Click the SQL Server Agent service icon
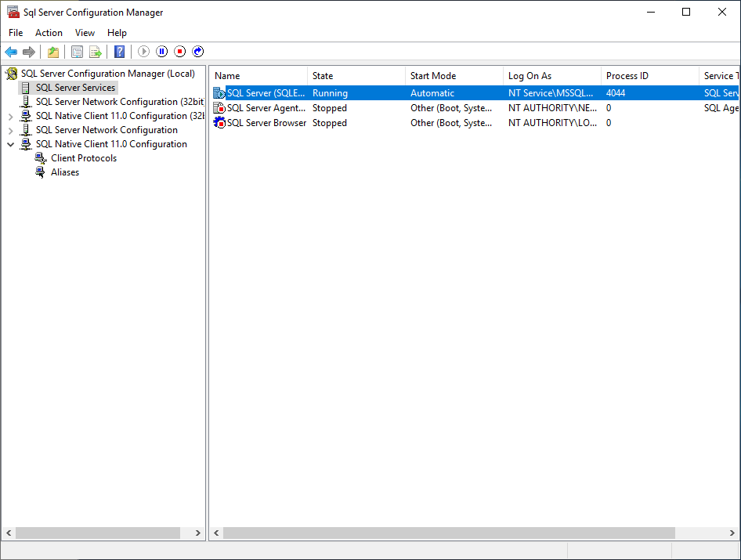The image size is (741, 560). [x=219, y=108]
